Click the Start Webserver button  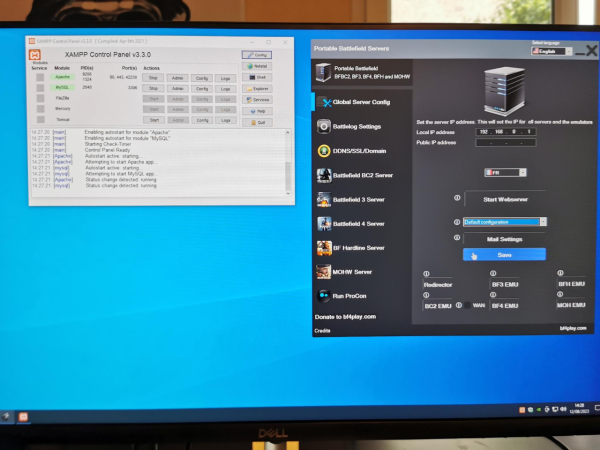coord(505,199)
